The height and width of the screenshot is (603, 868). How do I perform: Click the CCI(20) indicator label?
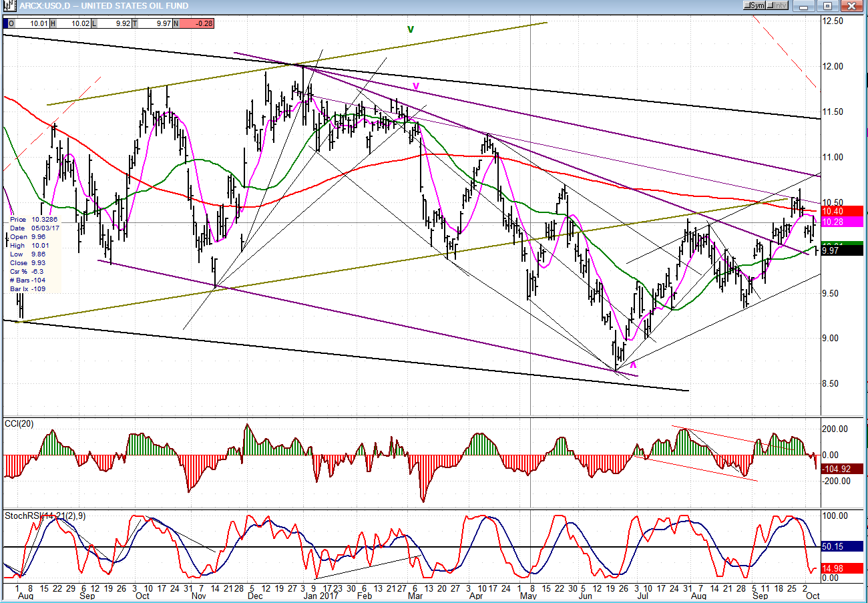[20, 424]
